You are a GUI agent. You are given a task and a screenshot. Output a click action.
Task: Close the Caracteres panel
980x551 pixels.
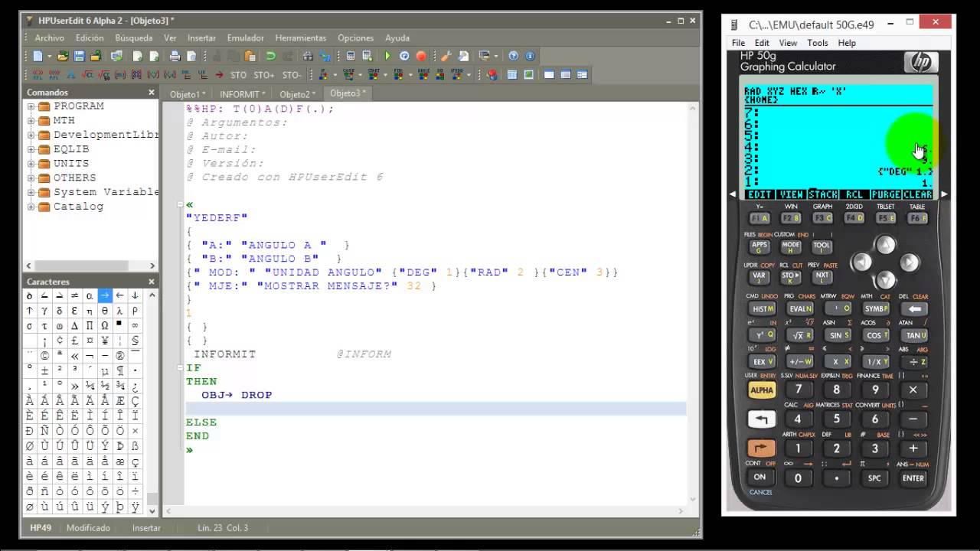[x=152, y=282]
